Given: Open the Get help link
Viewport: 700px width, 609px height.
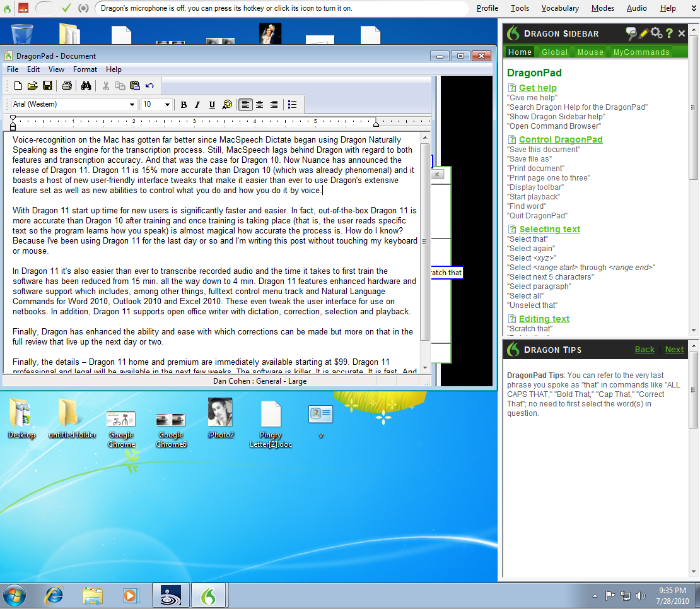Looking at the screenshot, I should (x=537, y=88).
